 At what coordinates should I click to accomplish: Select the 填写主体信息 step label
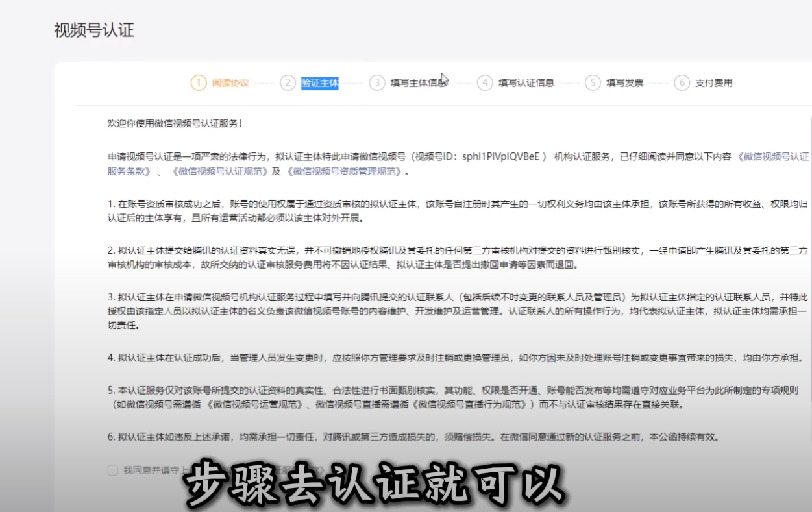419,83
